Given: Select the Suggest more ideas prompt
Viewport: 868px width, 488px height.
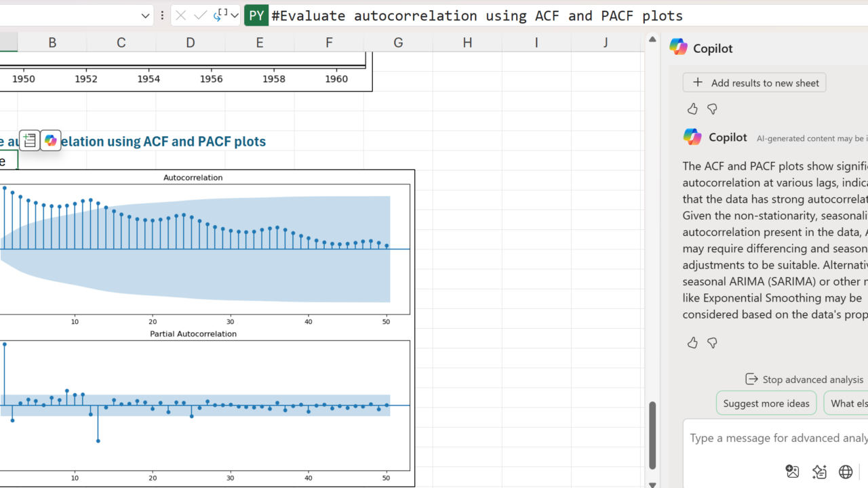Looking at the screenshot, I should pos(766,403).
